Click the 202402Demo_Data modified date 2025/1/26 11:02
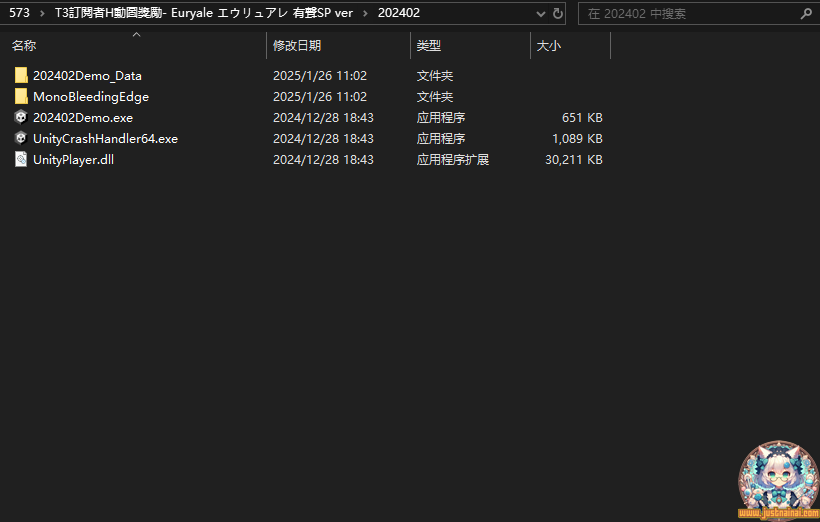This screenshot has width=820, height=522. 320,75
